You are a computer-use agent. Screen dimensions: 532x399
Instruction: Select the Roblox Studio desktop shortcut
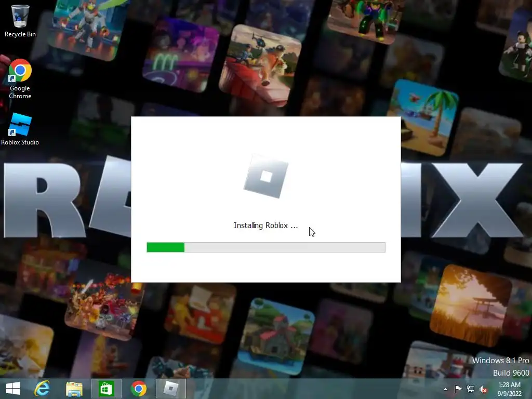point(20,129)
